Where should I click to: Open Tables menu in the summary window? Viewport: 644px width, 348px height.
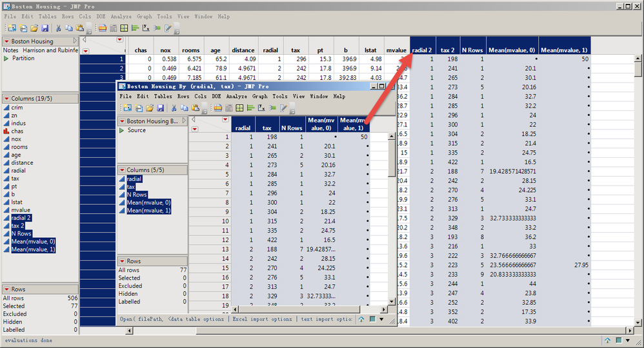click(x=163, y=97)
